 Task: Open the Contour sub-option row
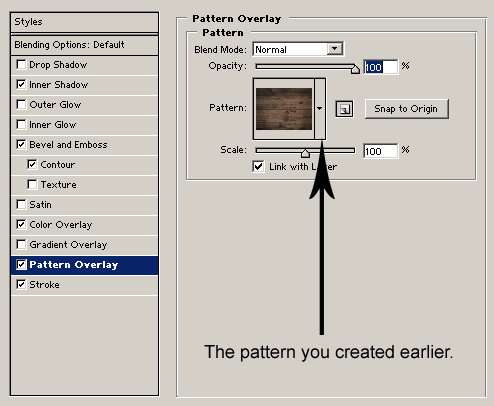(84, 165)
